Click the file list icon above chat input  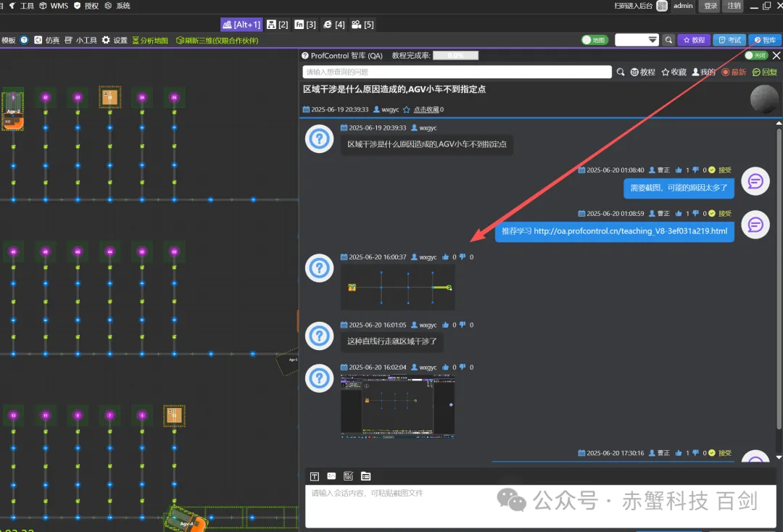(x=366, y=476)
